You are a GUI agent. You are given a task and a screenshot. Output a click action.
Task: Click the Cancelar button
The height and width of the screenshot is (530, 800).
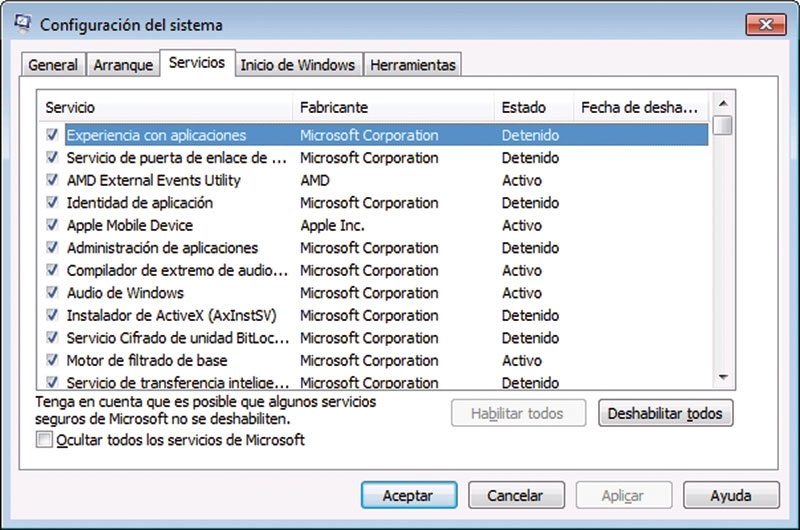[516, 495]
